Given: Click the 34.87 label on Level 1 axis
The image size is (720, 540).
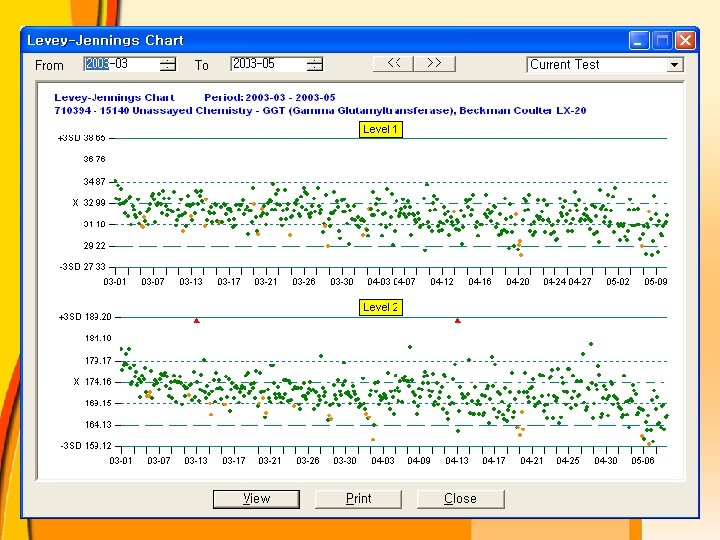Looking at the screenshot, I should (95, 182).
